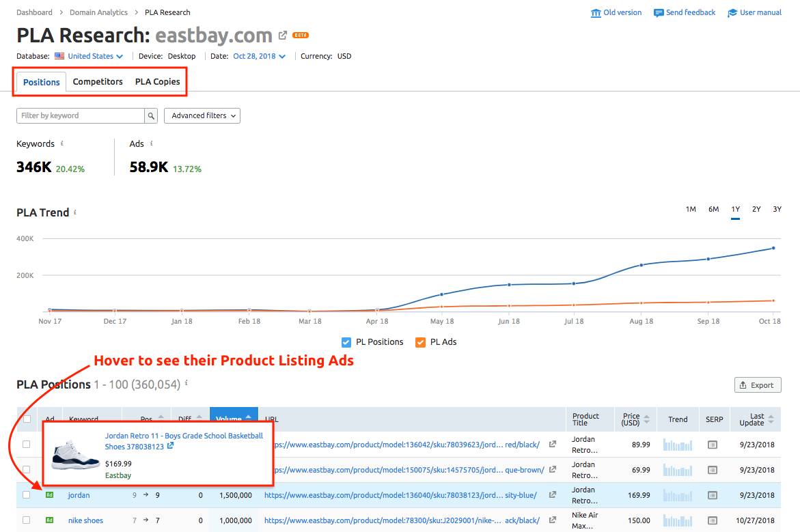Viewport: 800px width, 532px height.
Task: Click the User manual graduation cap icon
Action: [x=732, y=13]
